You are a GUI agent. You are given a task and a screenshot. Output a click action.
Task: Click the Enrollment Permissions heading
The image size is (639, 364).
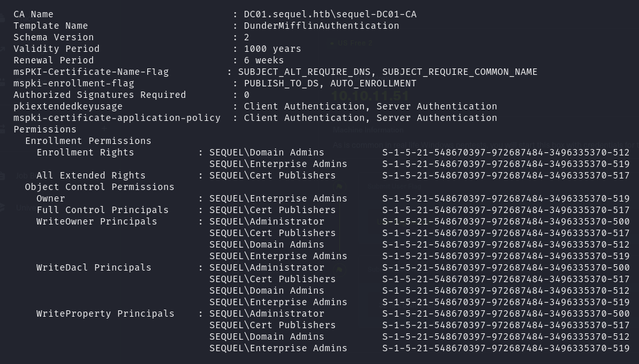click(x=88, y=141)
